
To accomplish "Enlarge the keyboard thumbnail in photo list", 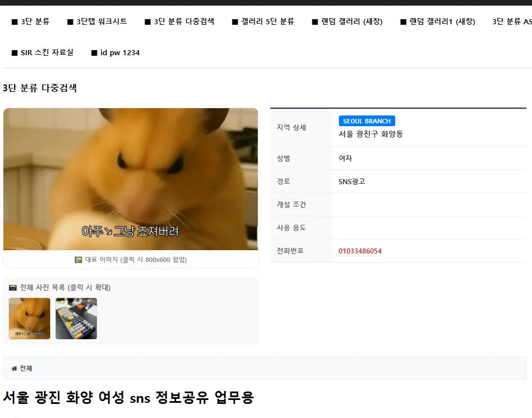I will point(77,318).
